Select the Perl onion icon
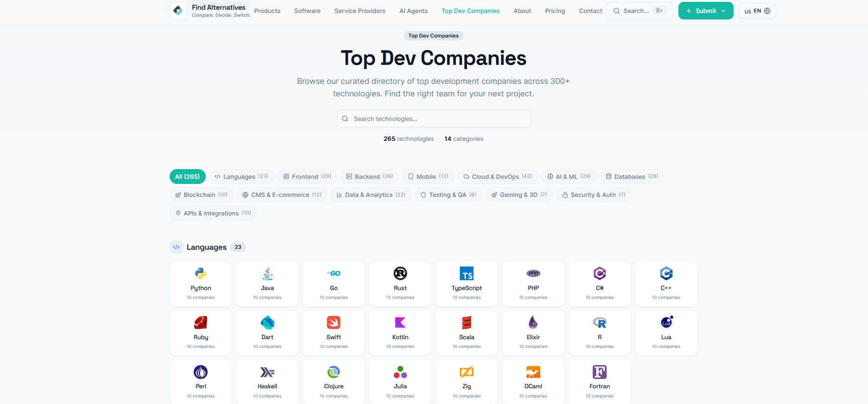This screenshot has width=868, height=404. [x=201, y=372]
